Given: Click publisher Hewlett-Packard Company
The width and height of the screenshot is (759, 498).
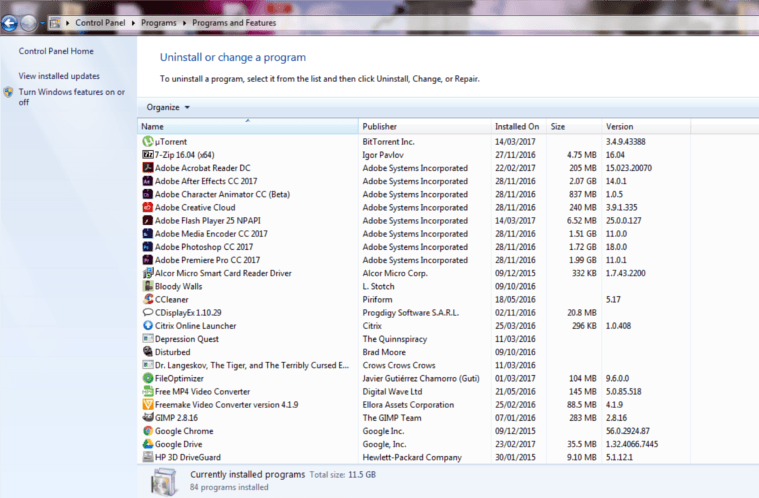Looking at the screenshot, I should click(x=412, y=457).
